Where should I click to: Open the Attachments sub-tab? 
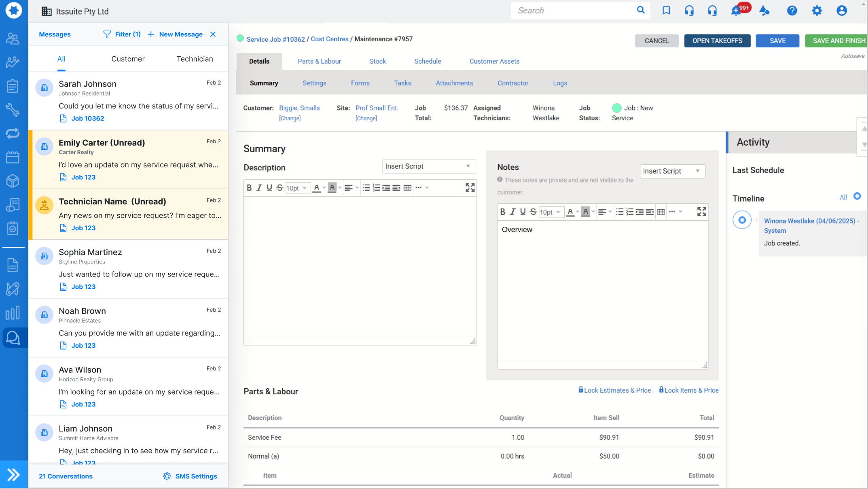point(454,83)
